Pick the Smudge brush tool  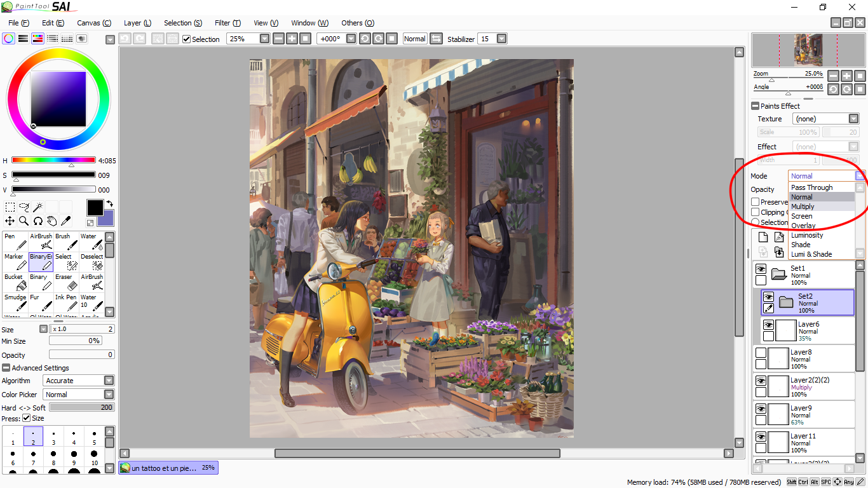click(15, 302)
